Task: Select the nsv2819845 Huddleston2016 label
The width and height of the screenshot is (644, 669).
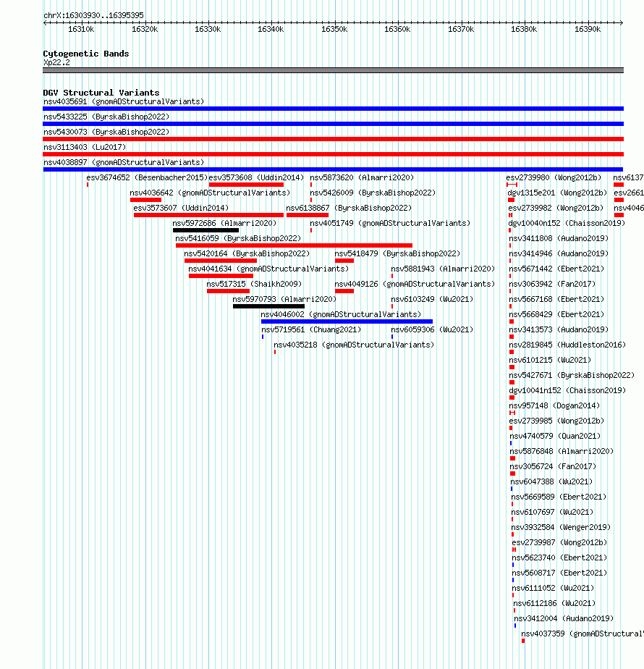Action: point(567,345)
